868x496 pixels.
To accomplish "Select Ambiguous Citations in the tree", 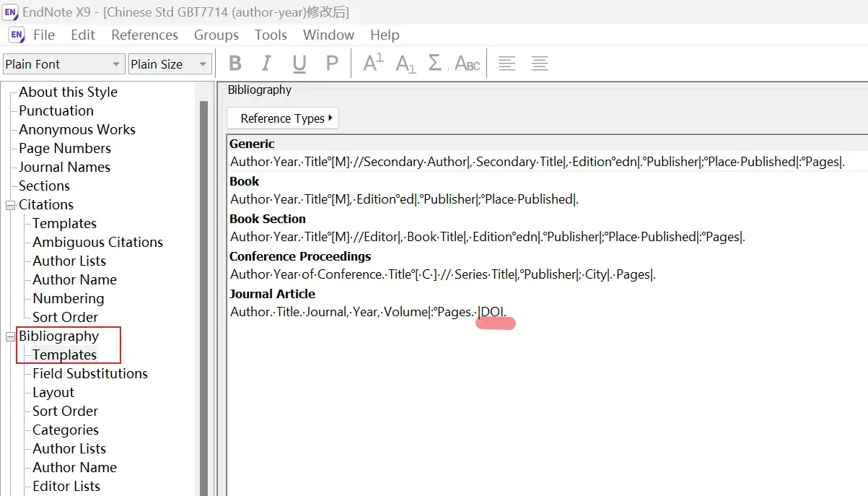I will click(97, 242).
